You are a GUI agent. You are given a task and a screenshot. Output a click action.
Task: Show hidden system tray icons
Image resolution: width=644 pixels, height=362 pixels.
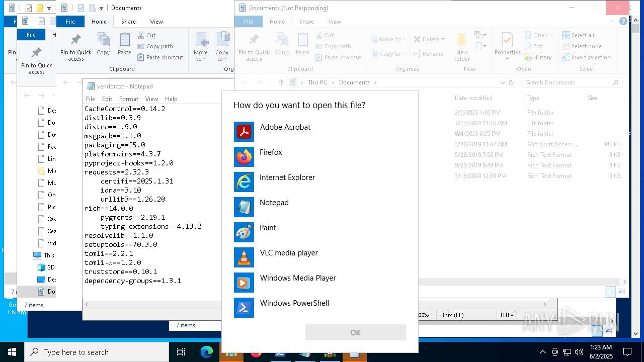(x=542, y=352)
